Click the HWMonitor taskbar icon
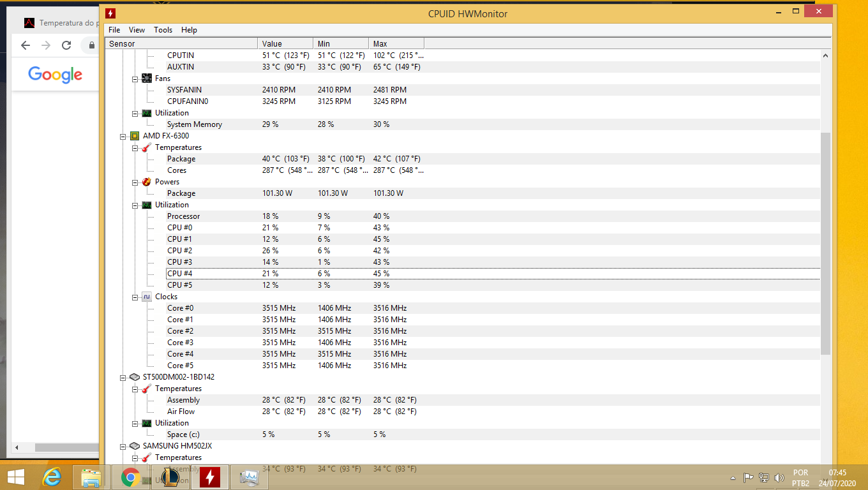868x490 pixels. tap(210, 477)
